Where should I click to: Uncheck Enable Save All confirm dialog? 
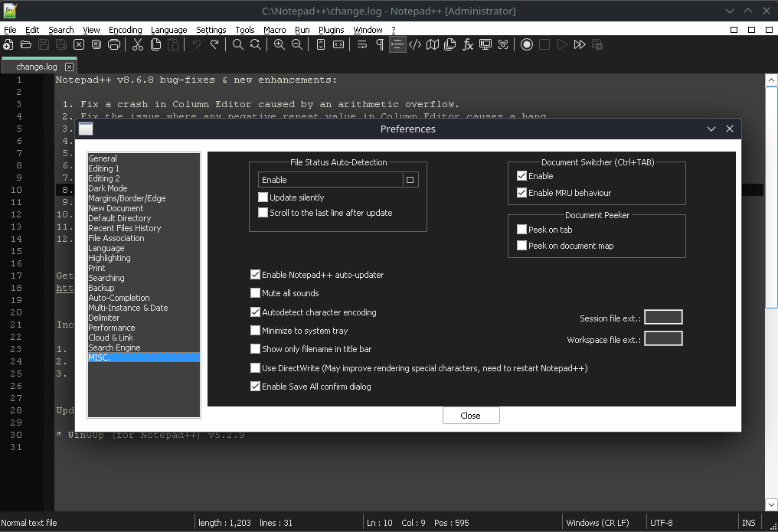(255, 387)
